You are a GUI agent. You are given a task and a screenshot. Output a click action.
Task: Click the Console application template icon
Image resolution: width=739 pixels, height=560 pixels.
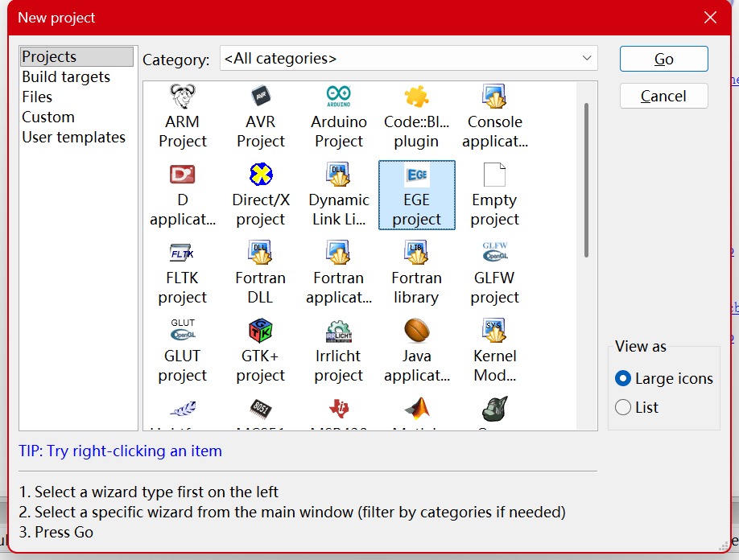494,98
